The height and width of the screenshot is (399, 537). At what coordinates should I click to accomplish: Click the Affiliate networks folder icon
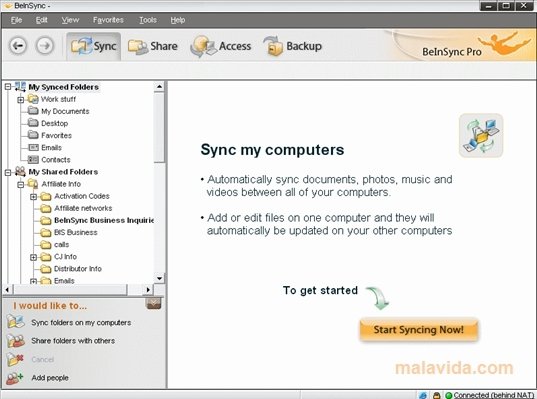click(46, 208)
